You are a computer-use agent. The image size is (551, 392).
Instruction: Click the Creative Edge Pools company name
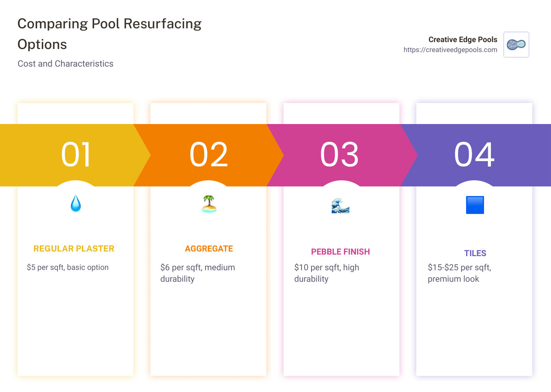(463, 39)
